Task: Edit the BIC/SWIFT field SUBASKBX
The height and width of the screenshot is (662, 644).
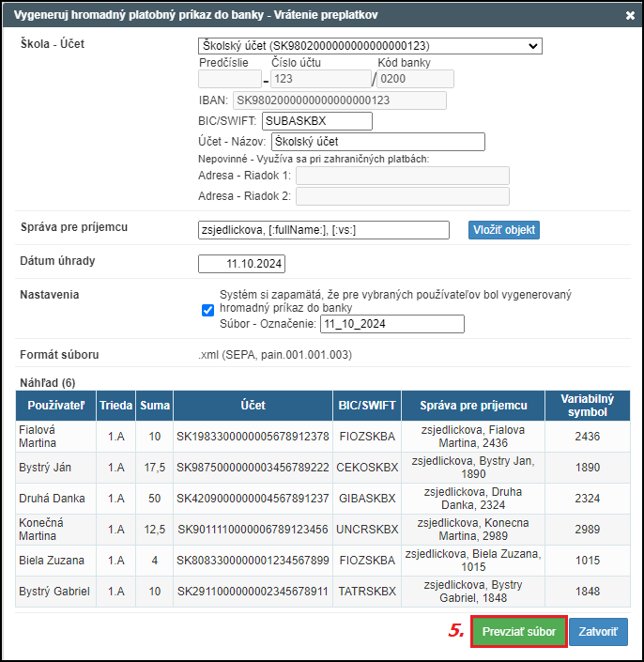Action: [317, 121]
